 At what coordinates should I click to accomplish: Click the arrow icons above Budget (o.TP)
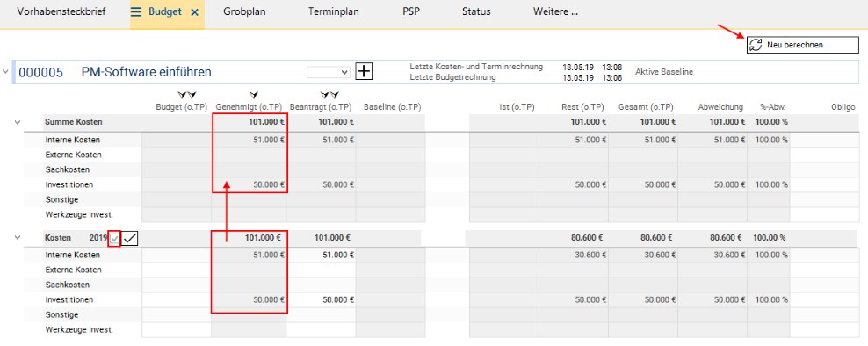[x=186, y=96]
